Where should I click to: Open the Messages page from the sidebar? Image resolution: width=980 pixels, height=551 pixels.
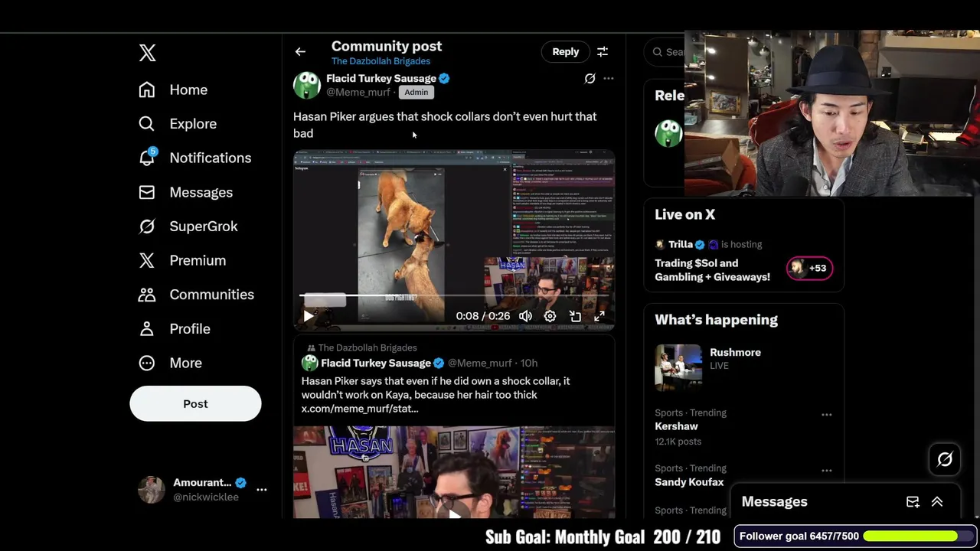click(x=185, y=192)
